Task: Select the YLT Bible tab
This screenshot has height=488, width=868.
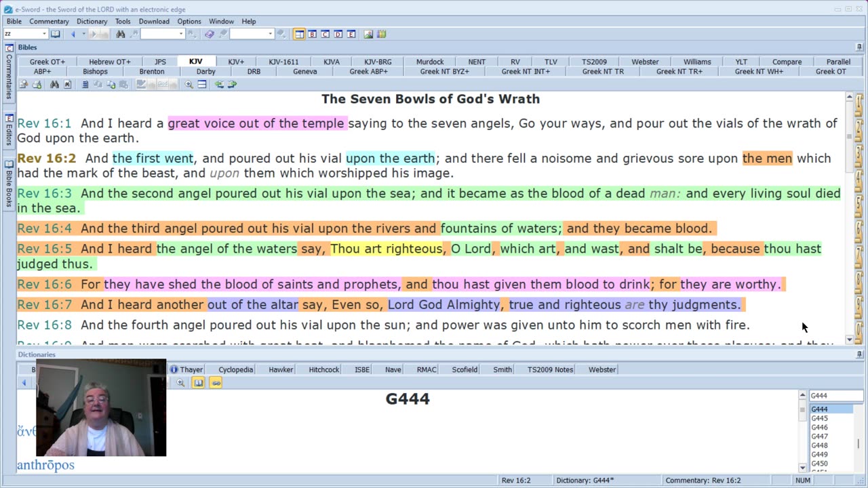Action: tap(741, 62)
